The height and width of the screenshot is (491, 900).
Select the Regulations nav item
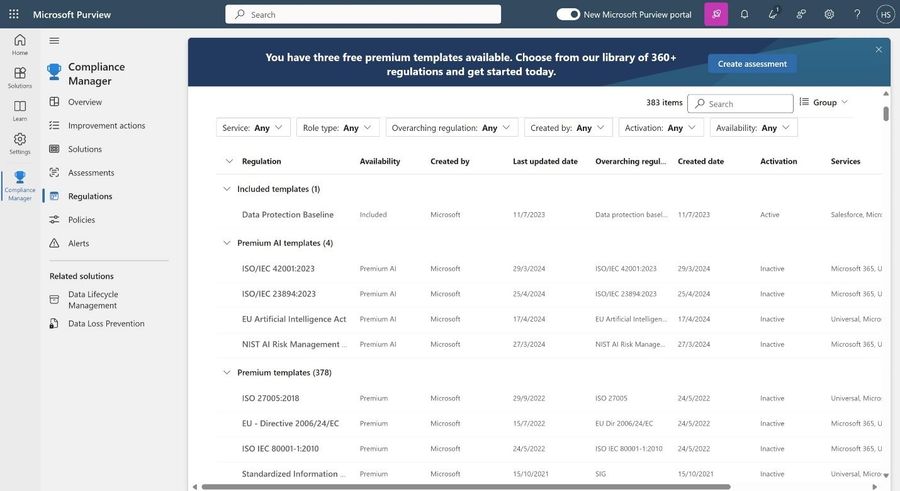click(x=90, y=196)
